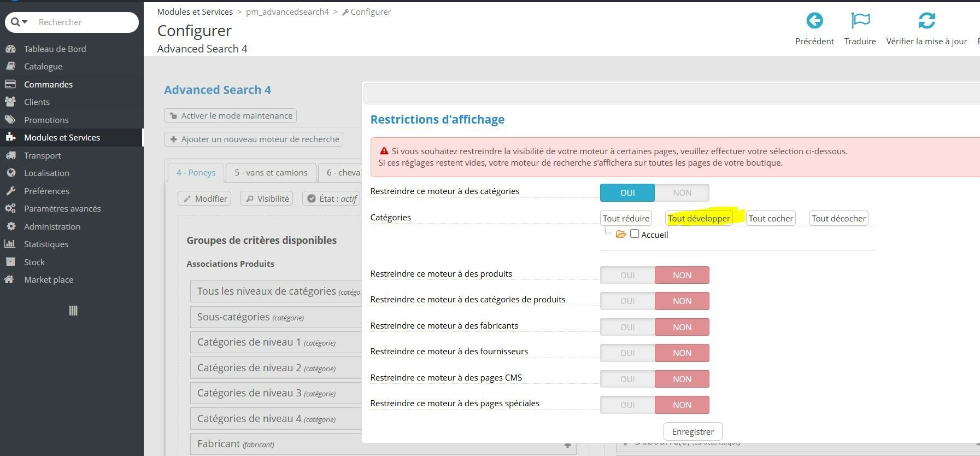Toggle the État : actif button
This screenshot has height=456, width=980.
[x=332, y=198]
